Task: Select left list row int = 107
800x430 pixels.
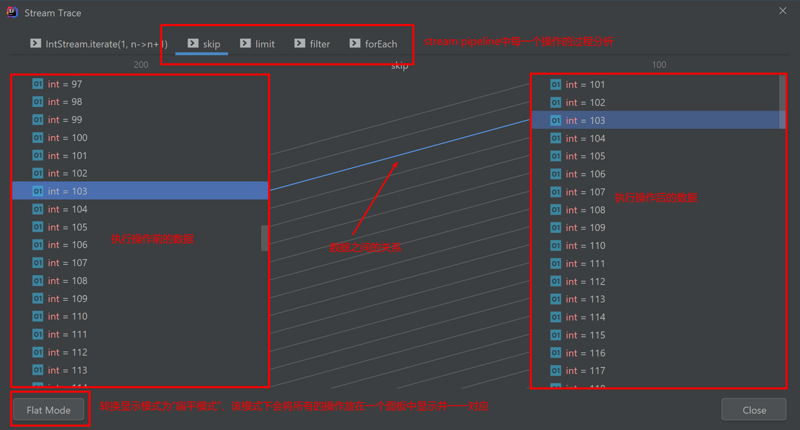Action: coord(140,262)
